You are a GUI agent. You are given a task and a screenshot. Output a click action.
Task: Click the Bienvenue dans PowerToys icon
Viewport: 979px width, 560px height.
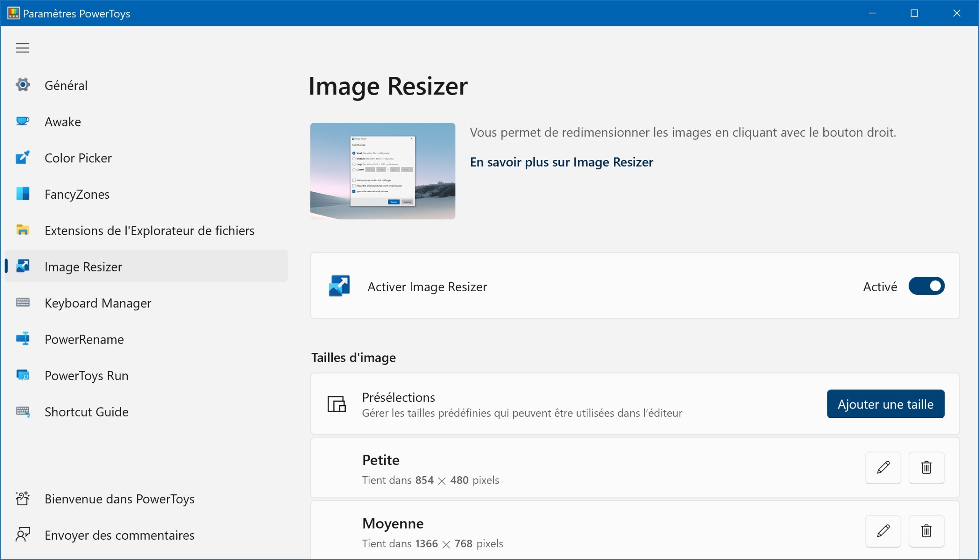23,498
